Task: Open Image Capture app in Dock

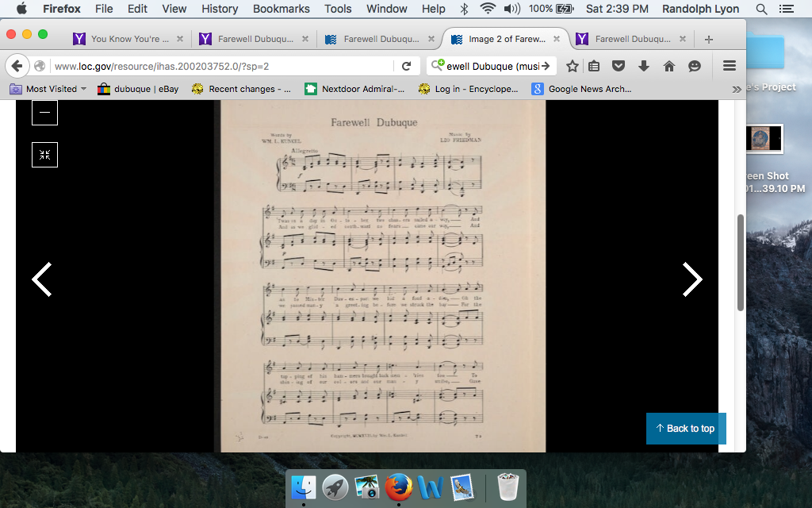Action: click(x=366, y=487)
